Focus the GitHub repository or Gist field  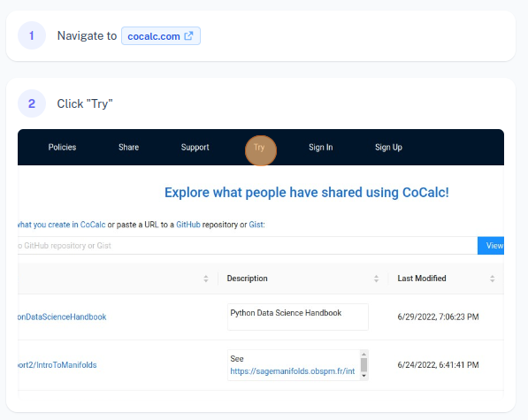pyautogui.click(x=248, y=246)
